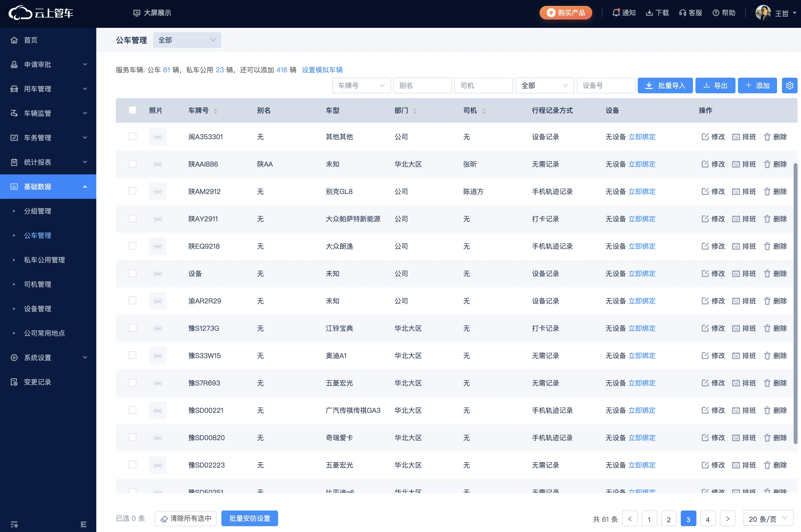The height and width of the screenshot is (532, 801).
Task: Go to 首页 in the sidebar
Action: 31,40
